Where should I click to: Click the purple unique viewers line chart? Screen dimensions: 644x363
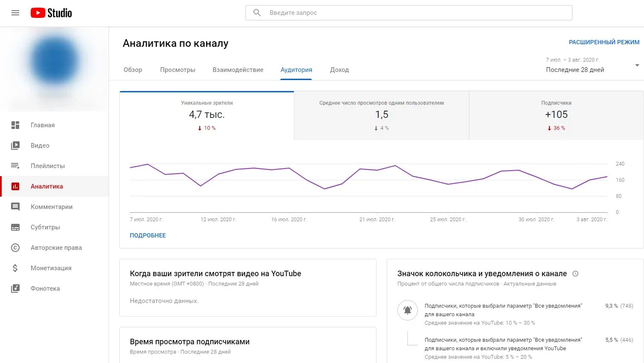(368, 177)
